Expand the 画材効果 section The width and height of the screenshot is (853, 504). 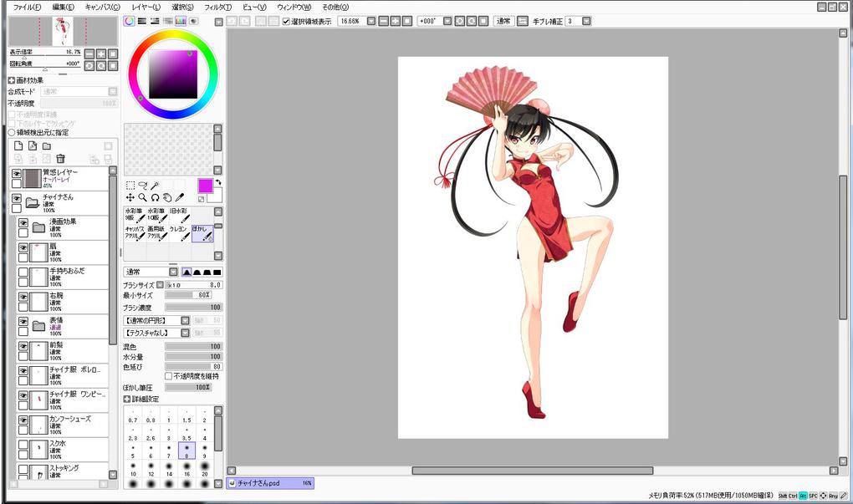click(12, 80)
